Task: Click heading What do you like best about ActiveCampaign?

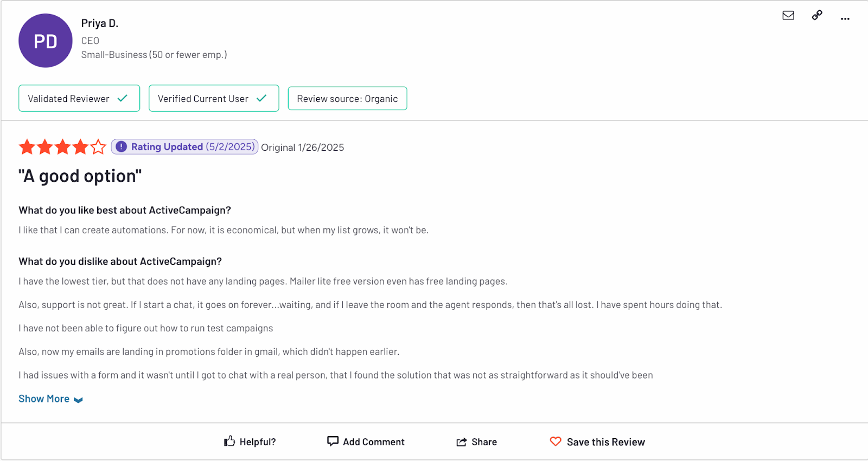Action: [125, 210]
